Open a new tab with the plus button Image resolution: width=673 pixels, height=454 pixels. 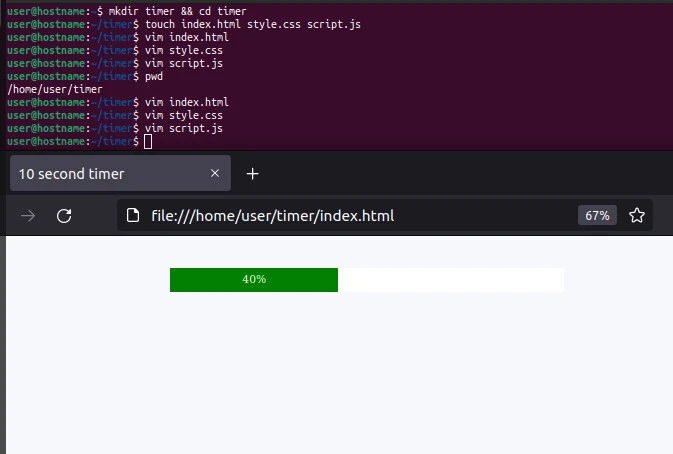(252, 174)
